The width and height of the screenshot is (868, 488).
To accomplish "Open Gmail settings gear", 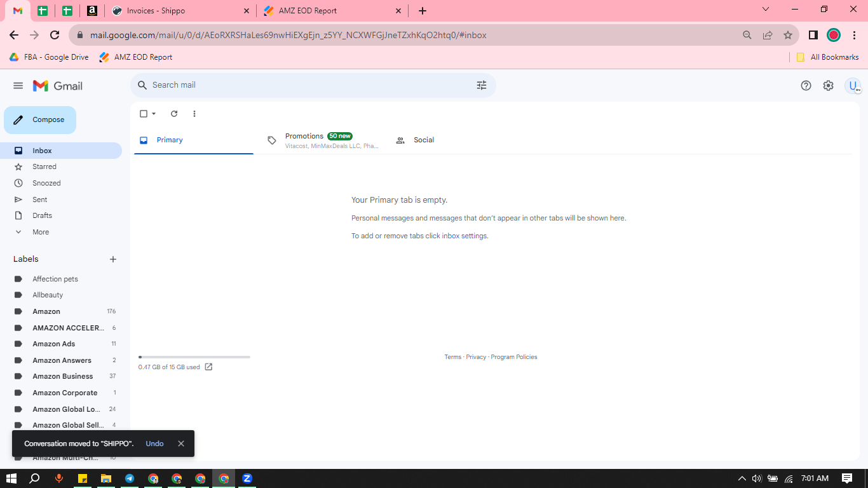I will [x=828, y=86].
